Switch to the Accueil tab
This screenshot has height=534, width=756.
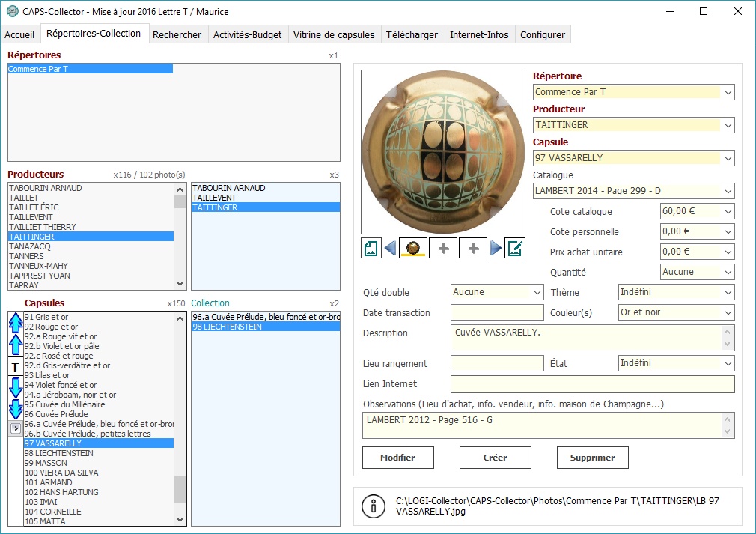coord(19,34)
